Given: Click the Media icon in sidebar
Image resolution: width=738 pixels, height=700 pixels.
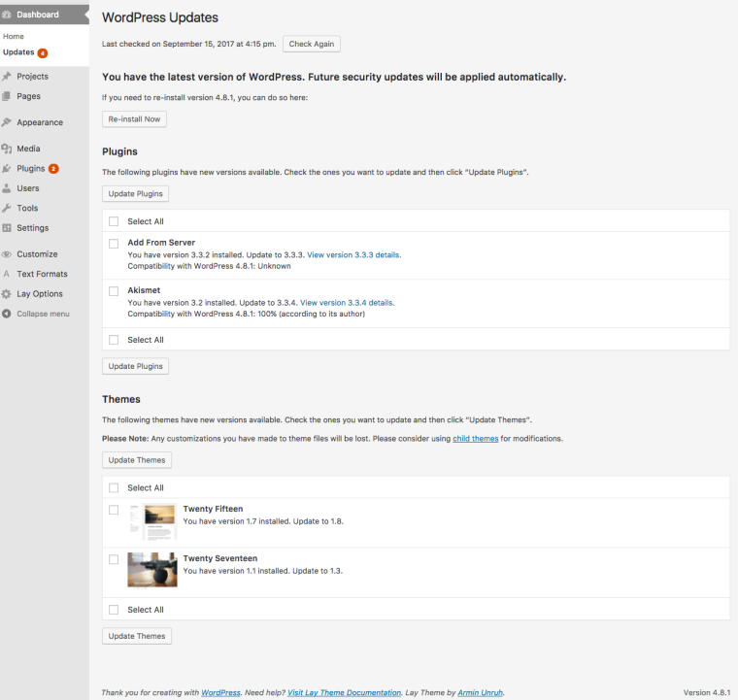Looking at the screenshot, I should tap(8, 149).
